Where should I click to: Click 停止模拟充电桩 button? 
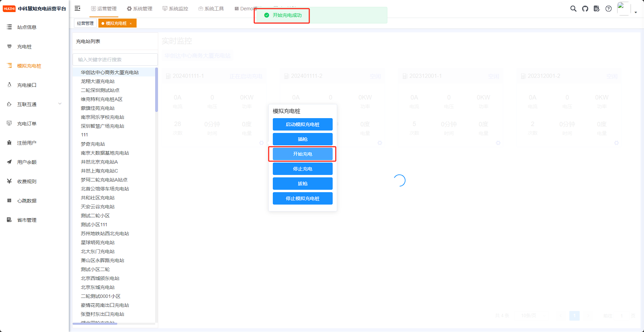(303, 198)
